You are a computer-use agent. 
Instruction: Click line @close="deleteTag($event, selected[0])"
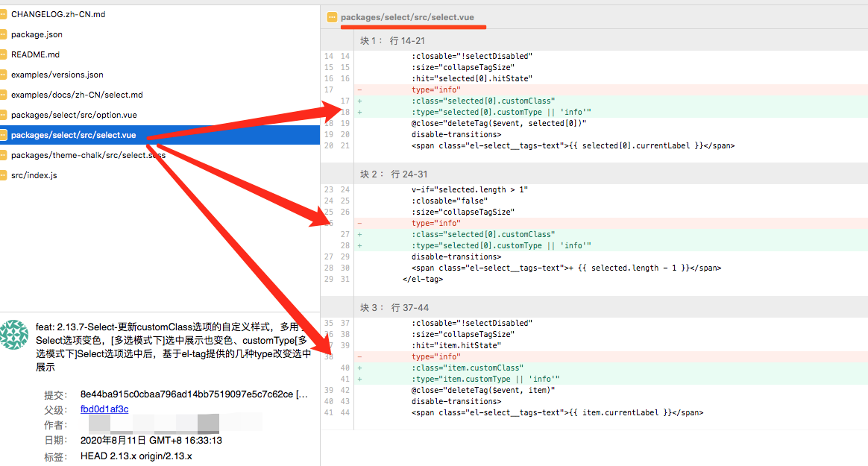pyautogui.click(x=498, y=124)
